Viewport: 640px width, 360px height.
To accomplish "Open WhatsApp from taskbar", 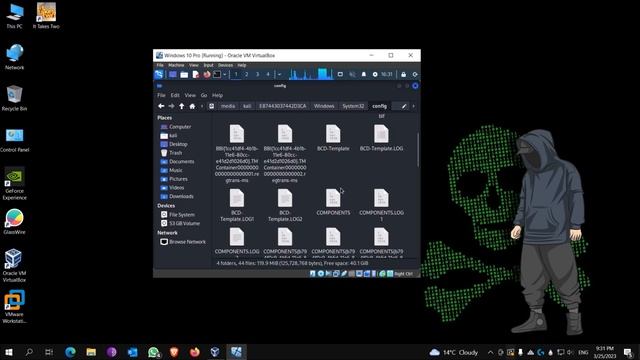I will (x=153, y=352).
